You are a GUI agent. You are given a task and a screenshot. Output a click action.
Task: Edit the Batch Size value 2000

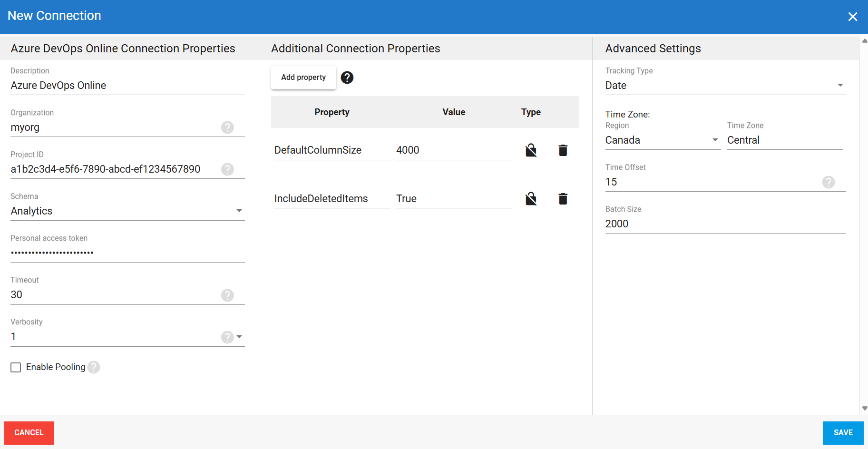click(x=725, y=224)
